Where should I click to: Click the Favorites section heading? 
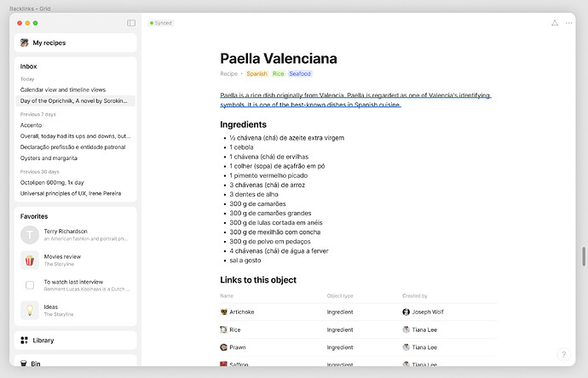[34, 216]
